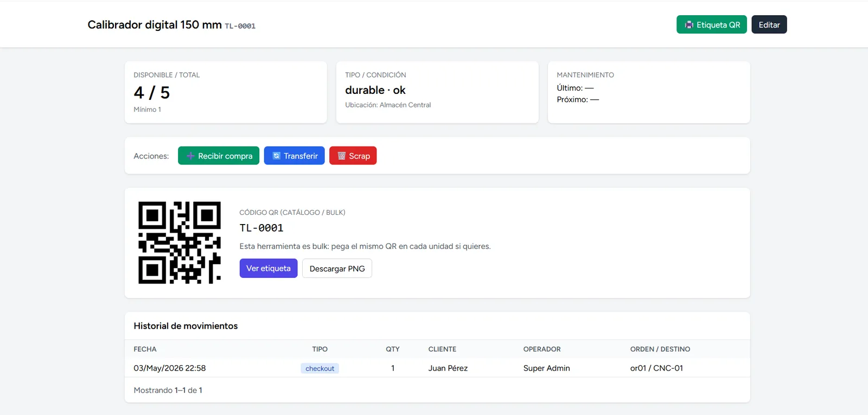Select the red Scrap button

tap(353, 156)
